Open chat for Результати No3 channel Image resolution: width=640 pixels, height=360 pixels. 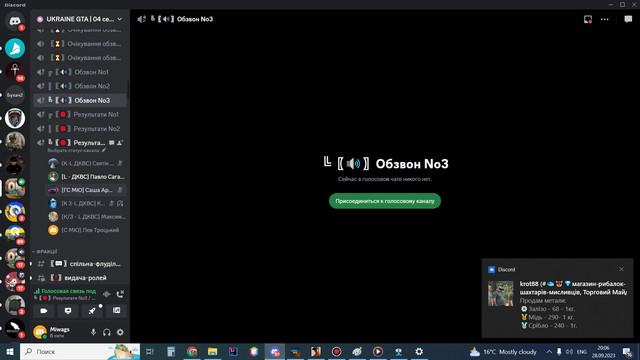(111, 143)
